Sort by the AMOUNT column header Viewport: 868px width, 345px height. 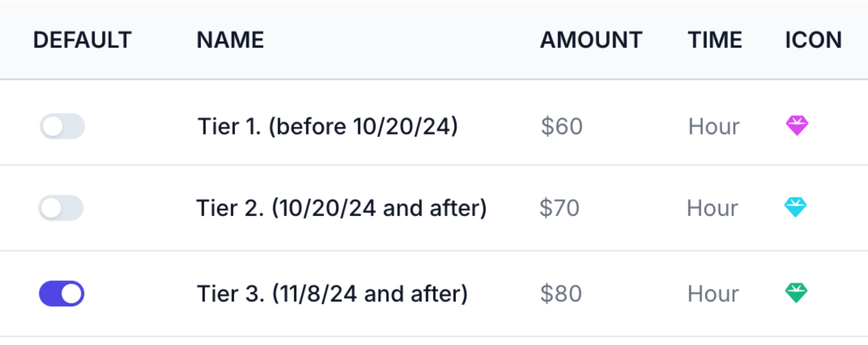[x=591, y=40]
